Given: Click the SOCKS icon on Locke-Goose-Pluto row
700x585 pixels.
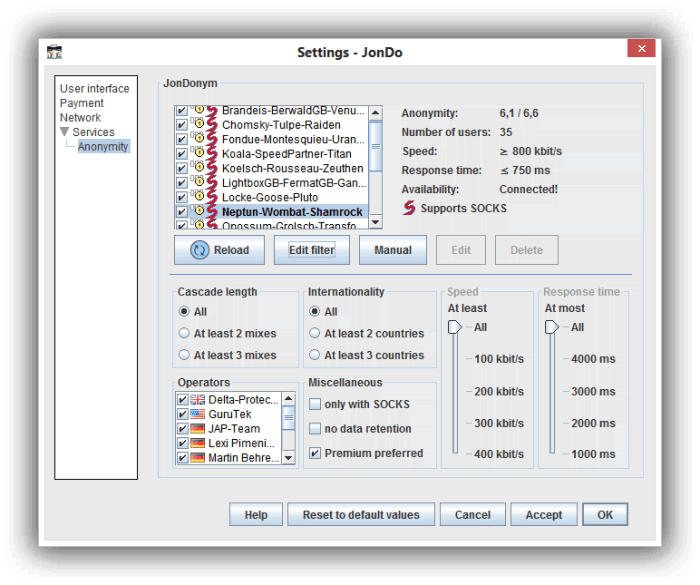Looking at the screenshot, I should tap(212, 197).
